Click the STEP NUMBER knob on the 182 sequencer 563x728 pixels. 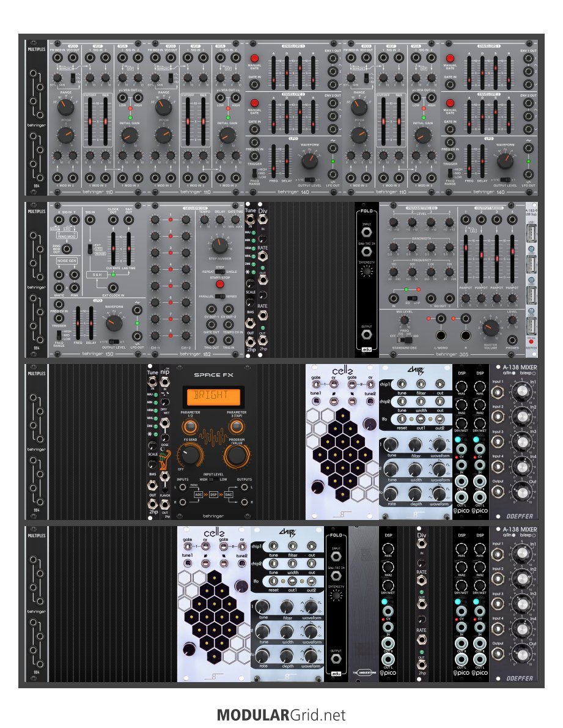[219, 245]
